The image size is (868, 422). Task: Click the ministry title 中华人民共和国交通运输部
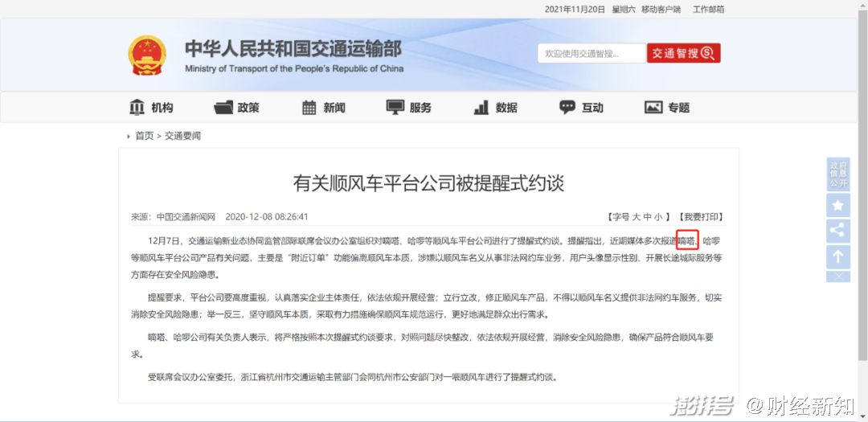tap(293, 49)
